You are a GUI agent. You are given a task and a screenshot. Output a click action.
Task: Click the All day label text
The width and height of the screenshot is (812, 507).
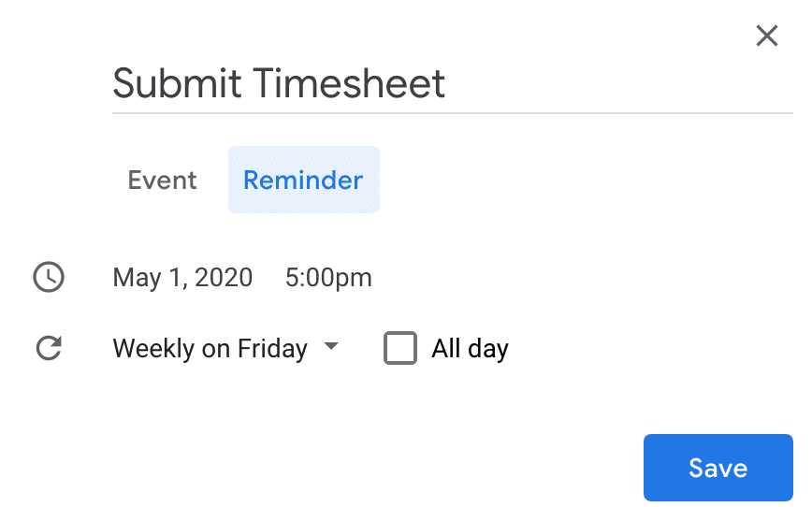[x=470, y=349]
